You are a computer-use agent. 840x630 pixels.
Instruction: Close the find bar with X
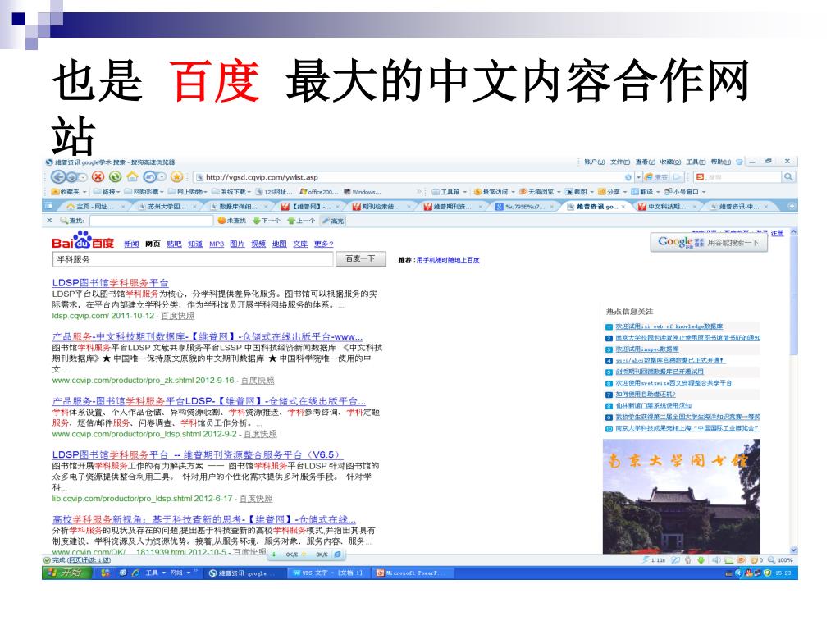click(x=49, y=220)
